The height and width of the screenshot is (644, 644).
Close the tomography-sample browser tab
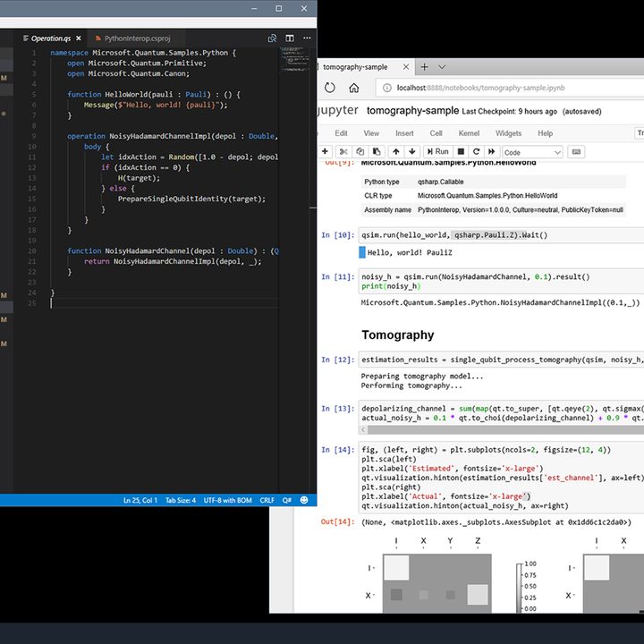(406, 66)
